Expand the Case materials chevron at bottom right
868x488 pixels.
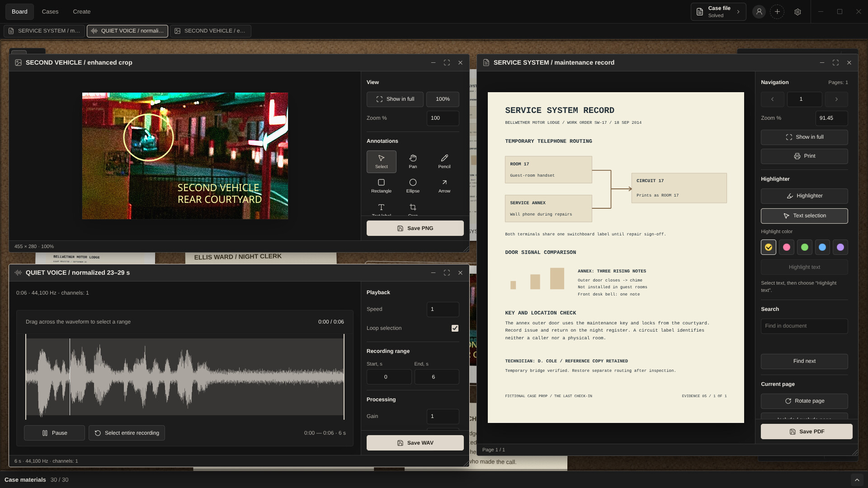(x=857, y=479)
